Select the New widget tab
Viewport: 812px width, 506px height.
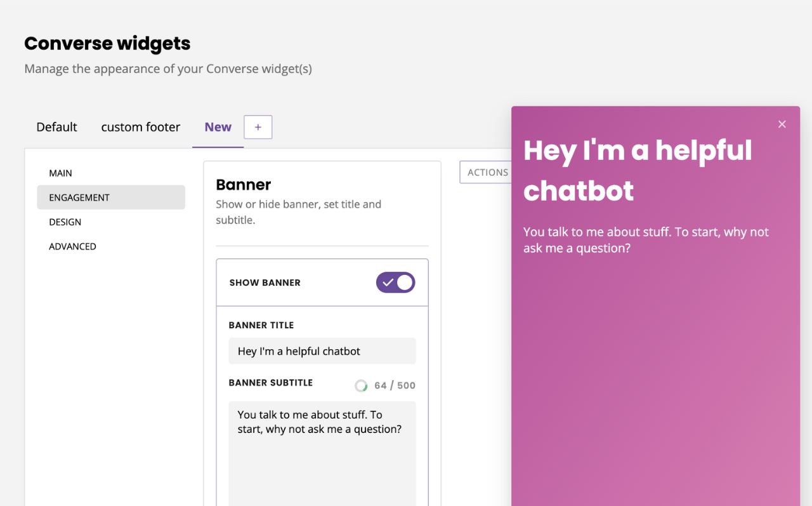218,127
